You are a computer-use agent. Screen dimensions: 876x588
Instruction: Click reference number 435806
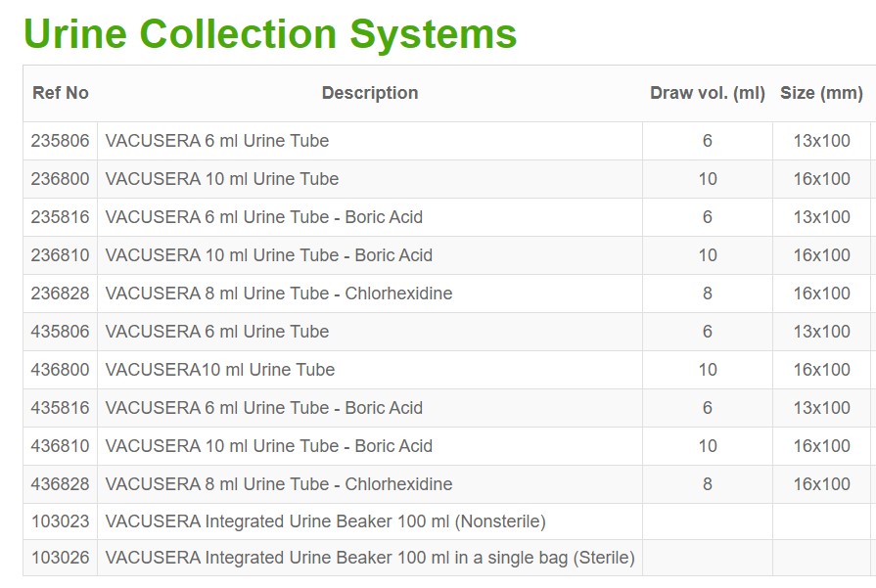click(61, 332)
